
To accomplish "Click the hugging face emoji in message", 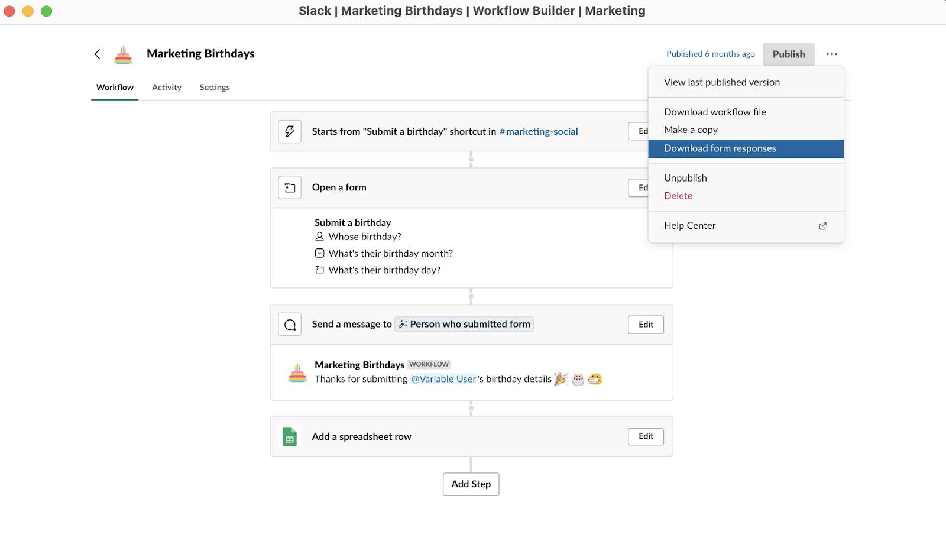I will [x=595, y=379].
